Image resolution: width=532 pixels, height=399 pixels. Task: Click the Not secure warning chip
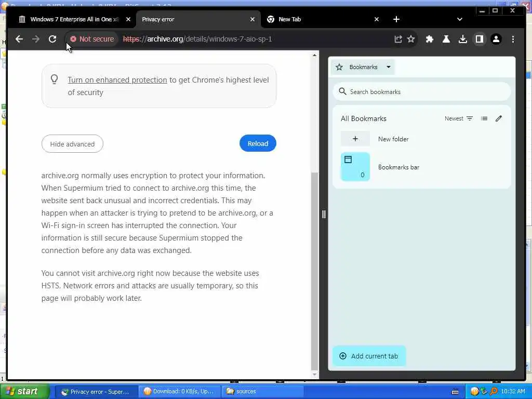coord(92,39)
